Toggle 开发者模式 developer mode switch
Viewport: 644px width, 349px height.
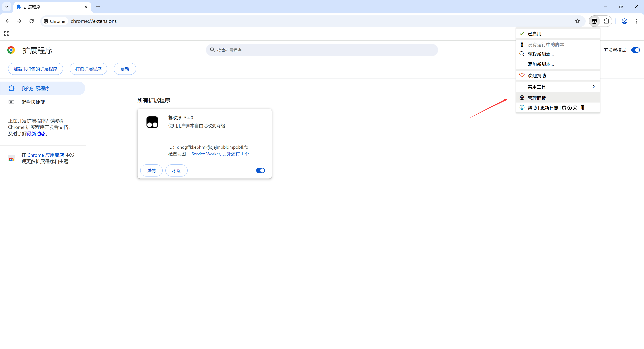click(635, 50)
